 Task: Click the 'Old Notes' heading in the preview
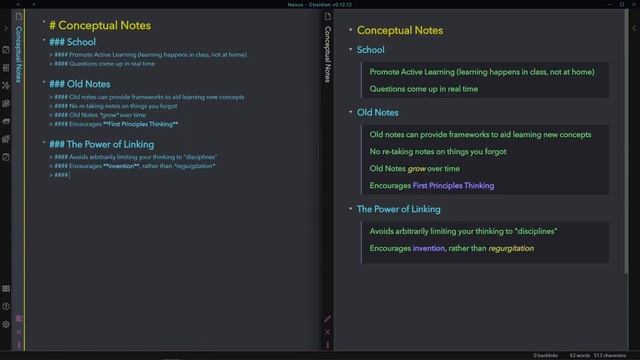click(x=378, y=112)
